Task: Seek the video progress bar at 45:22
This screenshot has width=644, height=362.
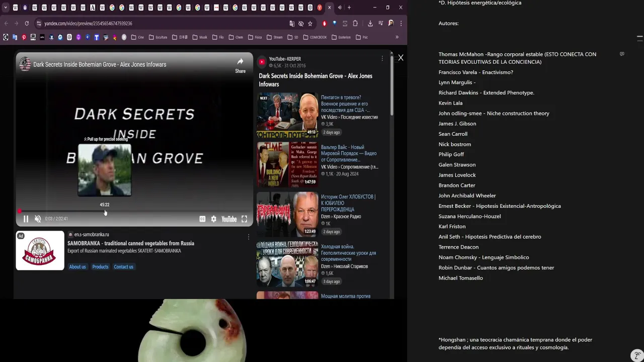Action: 105,212
